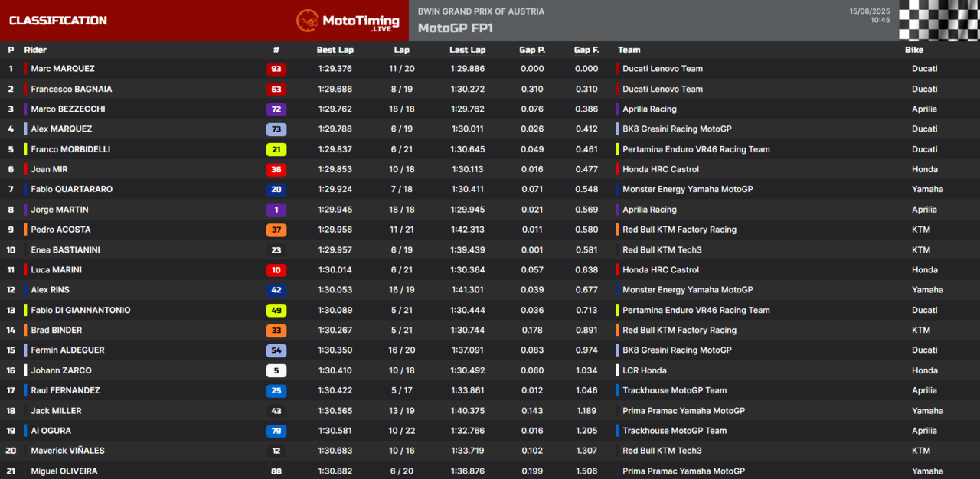980x479 pixels.
Task: Click the CLASSIFICATION header label
Action: point(58,21)
